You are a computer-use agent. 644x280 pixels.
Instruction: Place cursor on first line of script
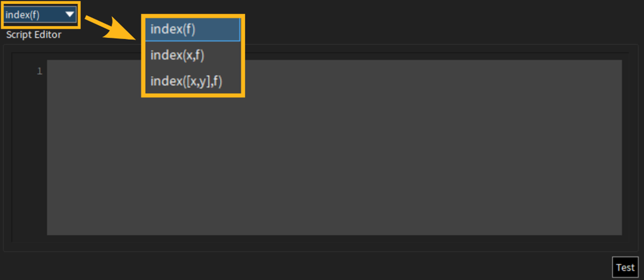[334, 71]
